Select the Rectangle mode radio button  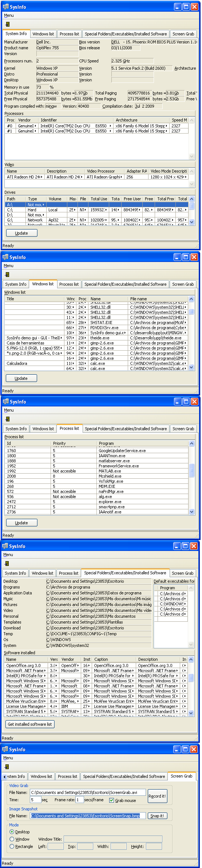pyautogui.click(x=12, y=846)
